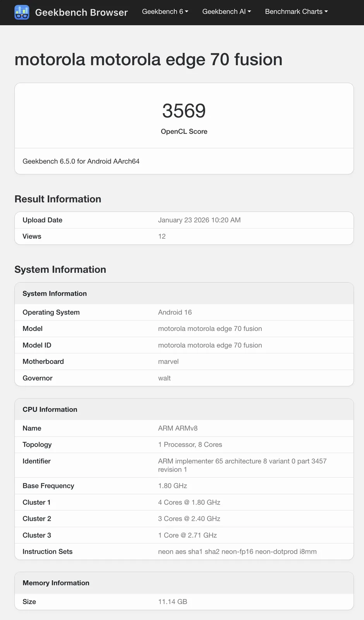Expand the Benchmark Charts dropdown
The width and height of the screenshot is (364, 620).
click(x=296, y=12)
